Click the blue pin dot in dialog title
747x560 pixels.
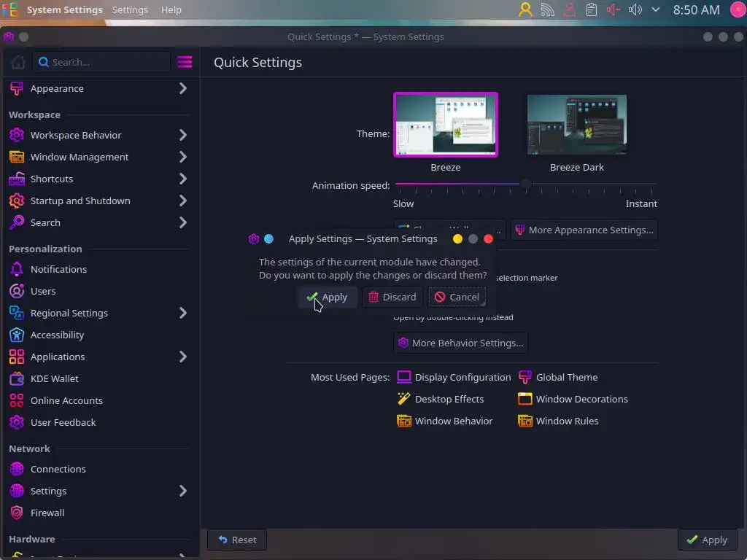(x=268, y=239)
